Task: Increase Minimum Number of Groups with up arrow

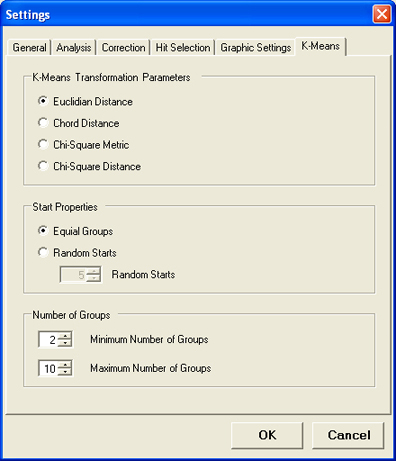Action: coord(65,336)
